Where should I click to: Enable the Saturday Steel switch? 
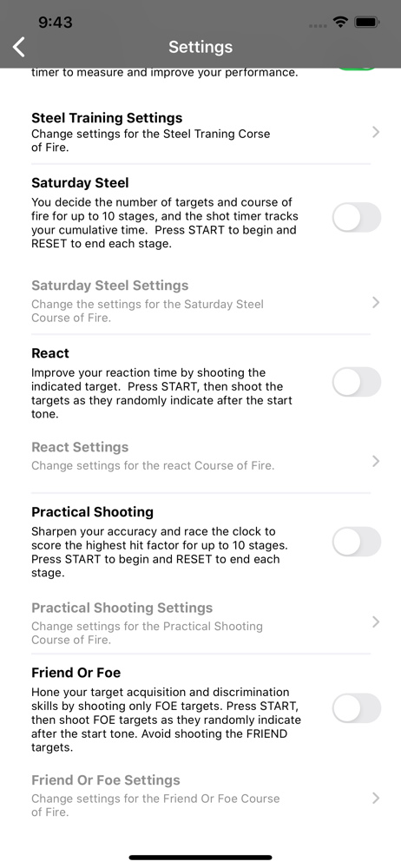357,217
